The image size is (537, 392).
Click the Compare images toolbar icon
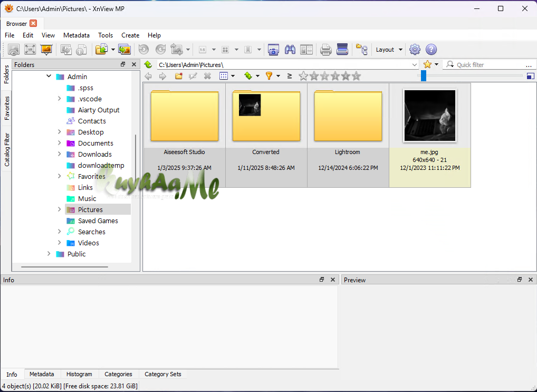pyautogui.click(x=306, y=50)
